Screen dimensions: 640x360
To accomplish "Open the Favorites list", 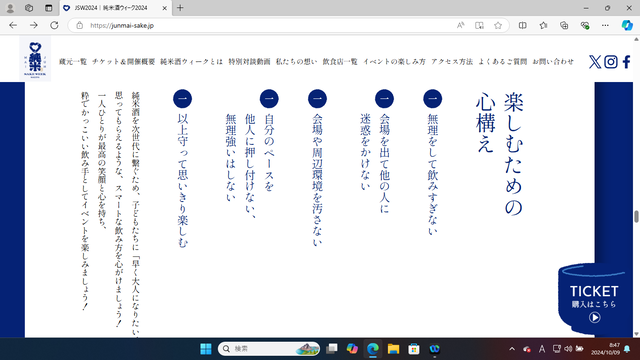I will tap(543, 25).
